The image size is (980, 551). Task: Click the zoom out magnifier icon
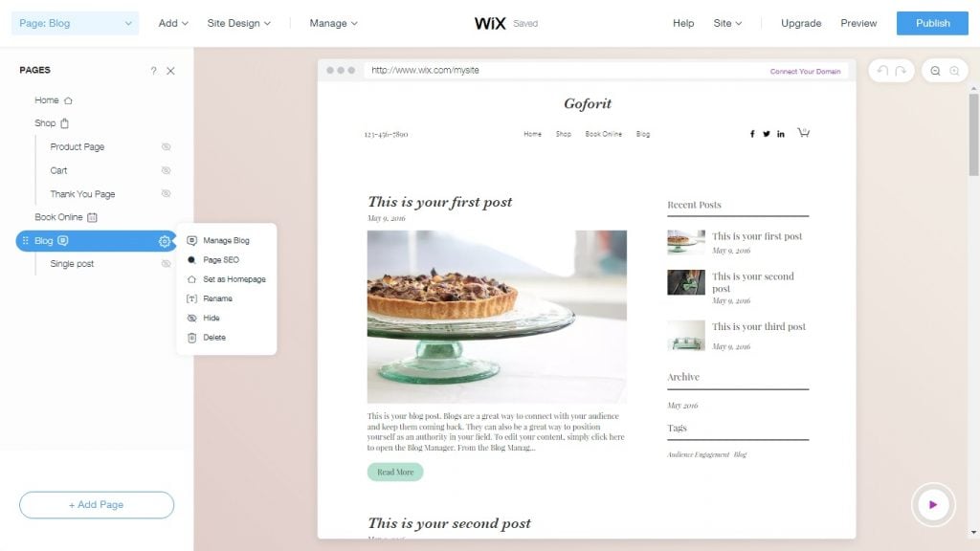point(935,71)
